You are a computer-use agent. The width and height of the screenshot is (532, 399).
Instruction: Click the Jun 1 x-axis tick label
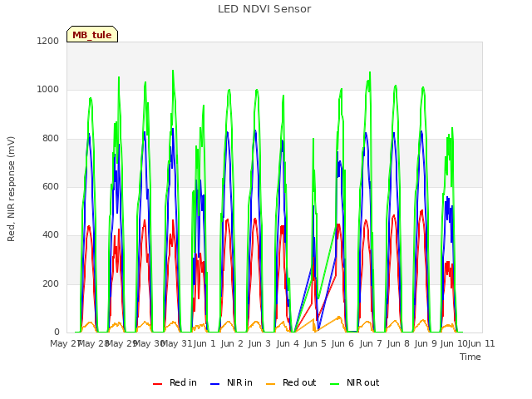click(204, 343)
